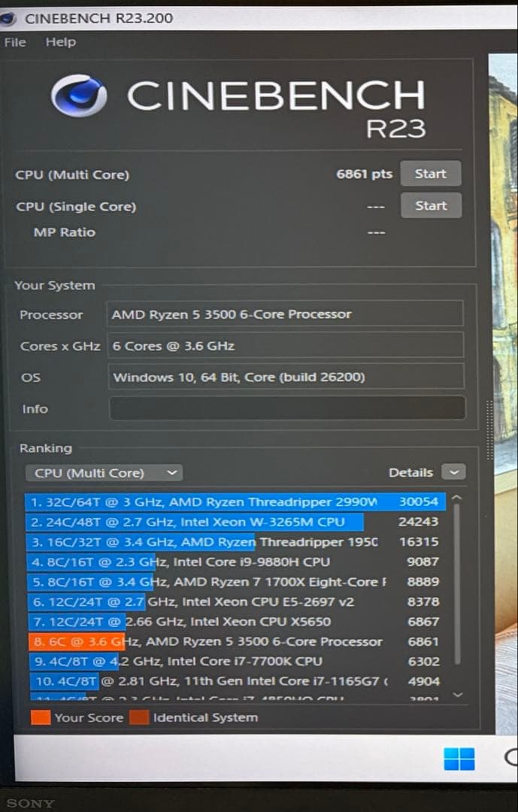Click the Info input field
This screenshot has width=518, height=812.
click(x=287, y=408)
